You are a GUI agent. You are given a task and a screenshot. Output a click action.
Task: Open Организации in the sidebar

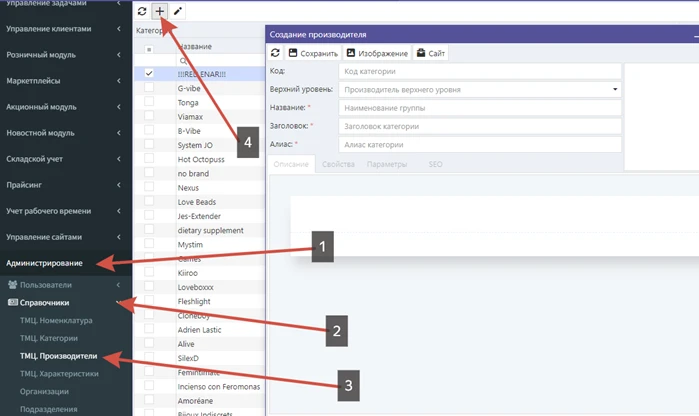[x=45, y=391]
